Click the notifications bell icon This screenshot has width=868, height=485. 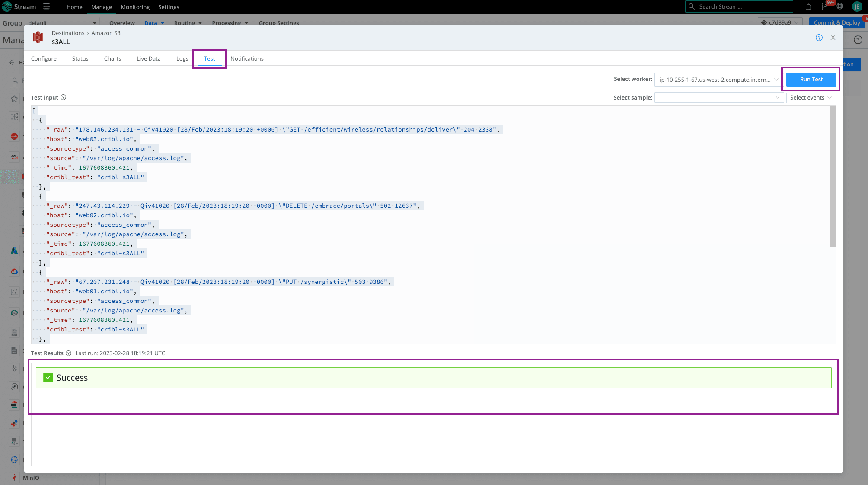click(x=808, y=7)
